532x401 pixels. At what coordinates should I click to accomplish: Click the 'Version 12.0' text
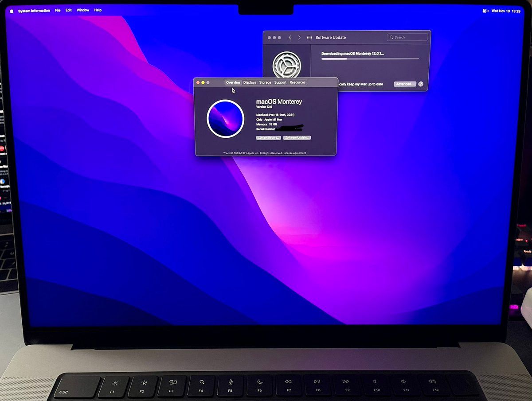264,107
